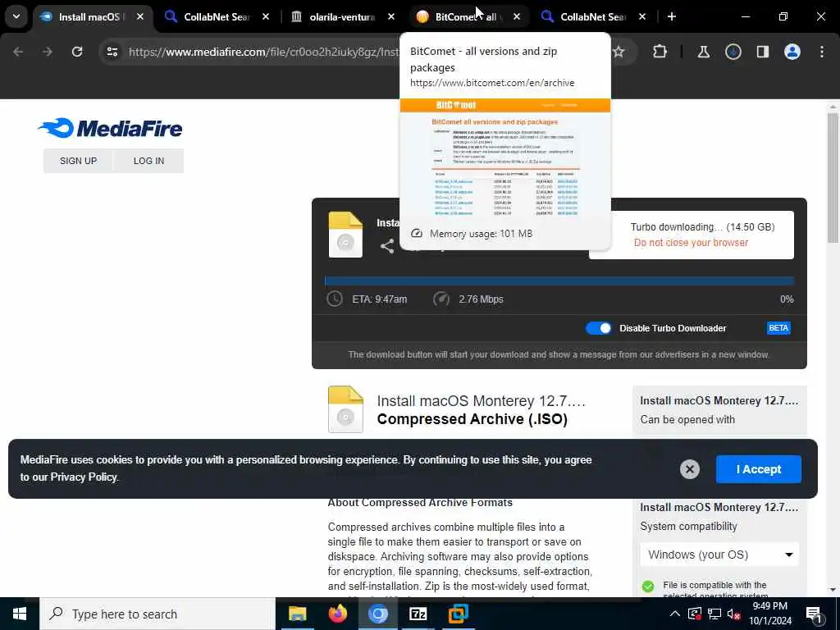This screenshot has width=840, height=630.
Task: Switch to the first CollabNet Search tab
Action: 217,17
